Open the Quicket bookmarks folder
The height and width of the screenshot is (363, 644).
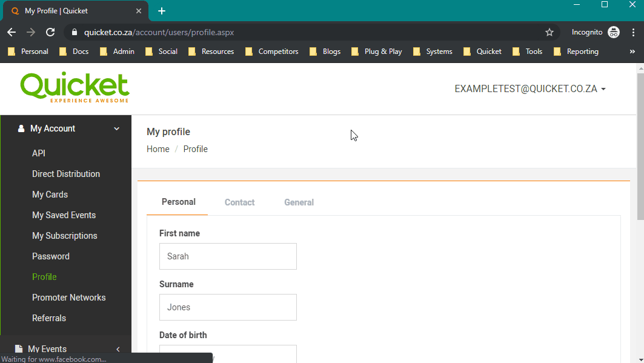482,52
